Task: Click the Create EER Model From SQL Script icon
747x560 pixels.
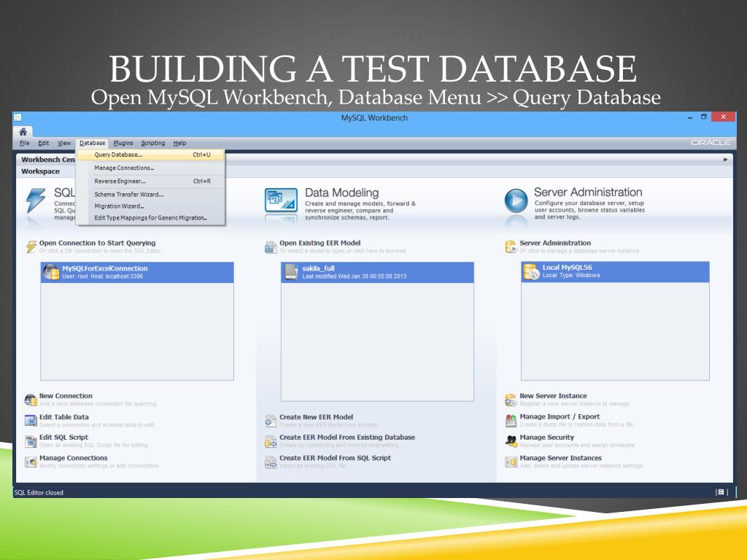Action: coord(271,462)
